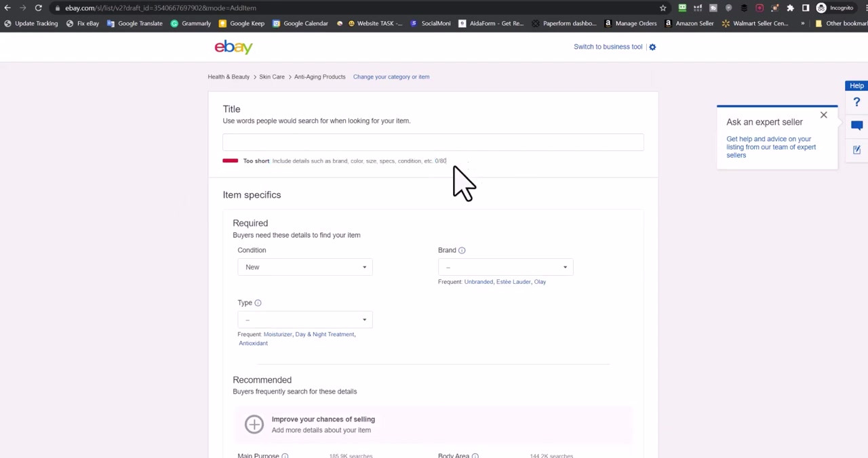Click Anti-Aging Products breadcrumb

tap(320, 77)
